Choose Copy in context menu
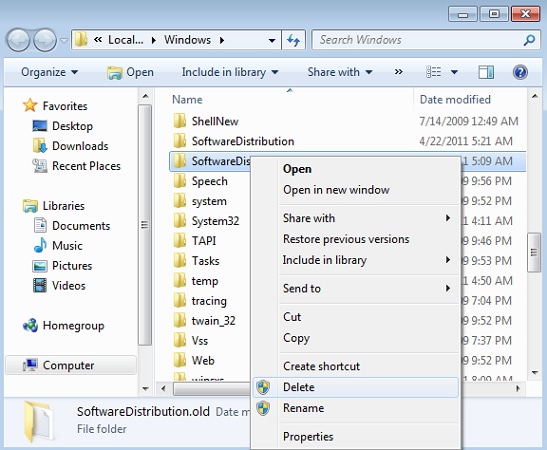The height and width of the screenshot is (450, 547). tap(356, 338)
